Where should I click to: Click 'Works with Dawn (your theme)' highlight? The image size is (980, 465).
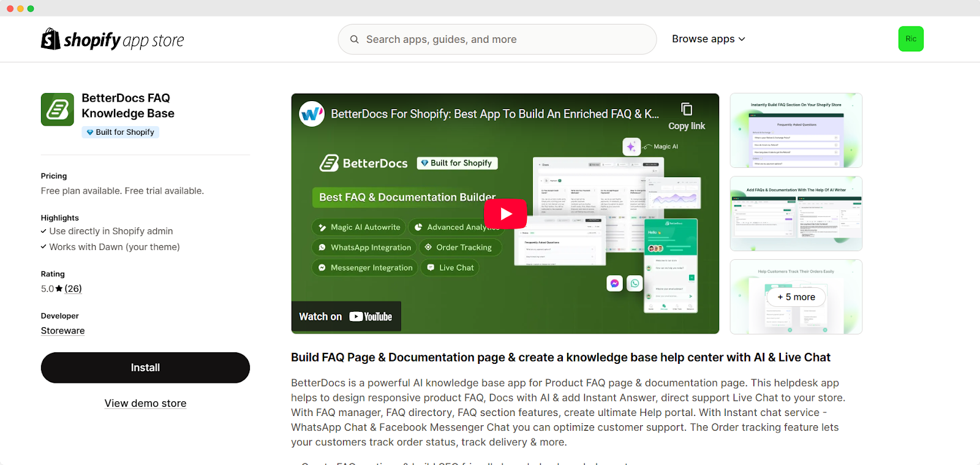115,247
